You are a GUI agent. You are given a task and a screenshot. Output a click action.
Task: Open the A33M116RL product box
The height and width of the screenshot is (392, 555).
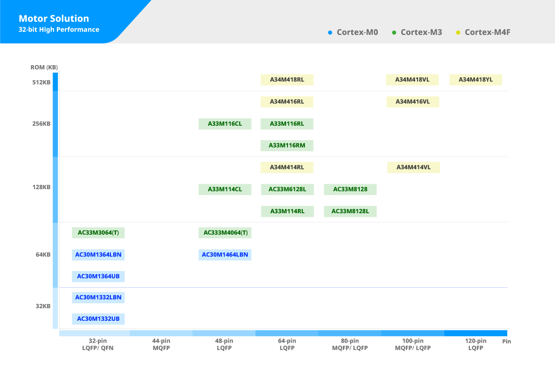click(x=287, y=124)
